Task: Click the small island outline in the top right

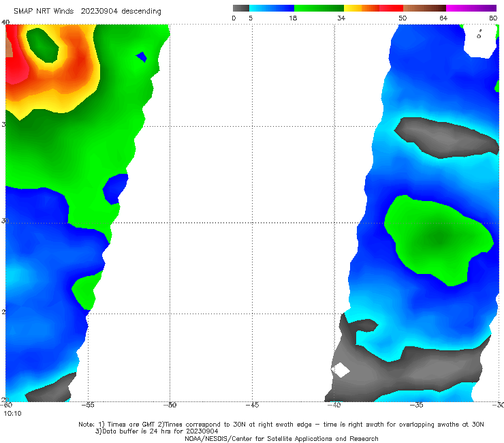Action: [479, 35]
